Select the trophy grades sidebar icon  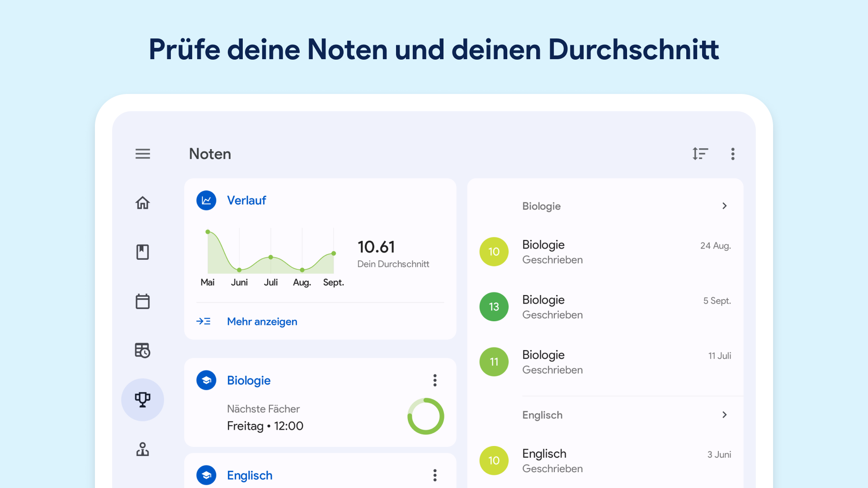pos(142,399)
